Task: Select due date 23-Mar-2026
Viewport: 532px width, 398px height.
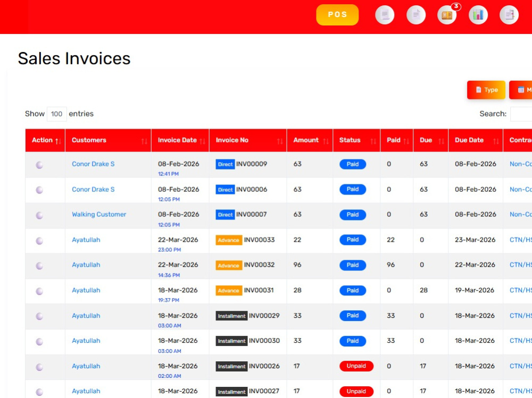Action: tap(475, 240)
